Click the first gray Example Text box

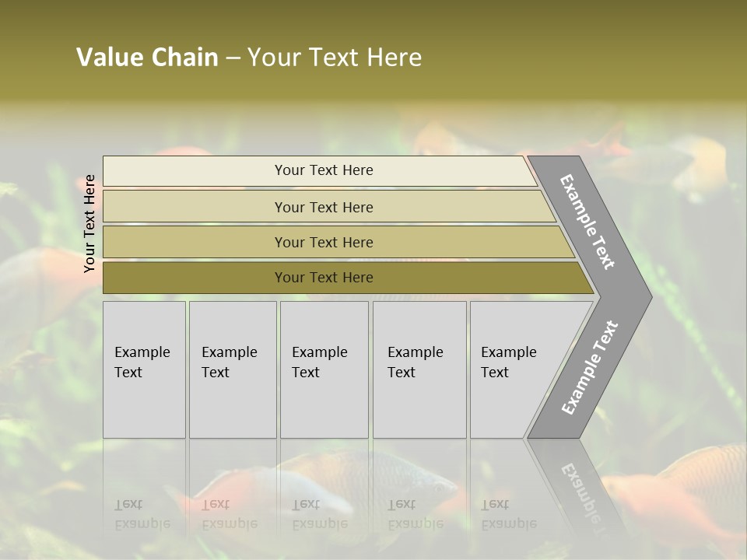tap(144, 369)
